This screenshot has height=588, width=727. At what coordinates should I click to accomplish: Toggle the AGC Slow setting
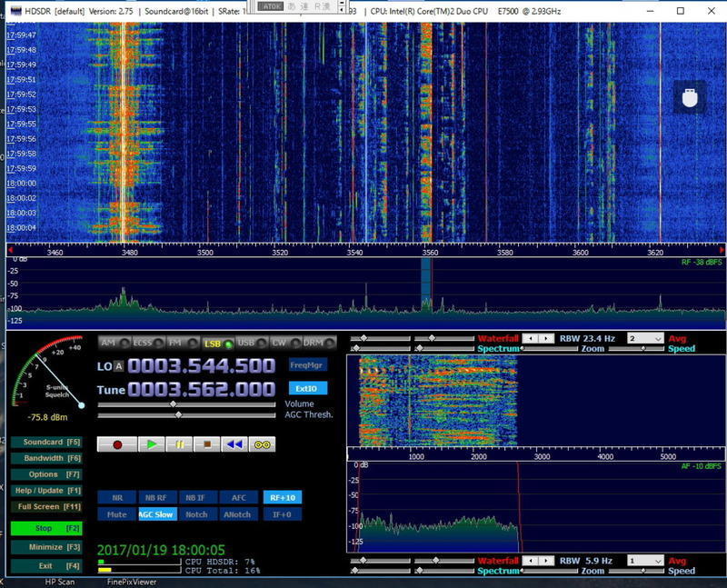pyautogui.click(x=157, y=514)
